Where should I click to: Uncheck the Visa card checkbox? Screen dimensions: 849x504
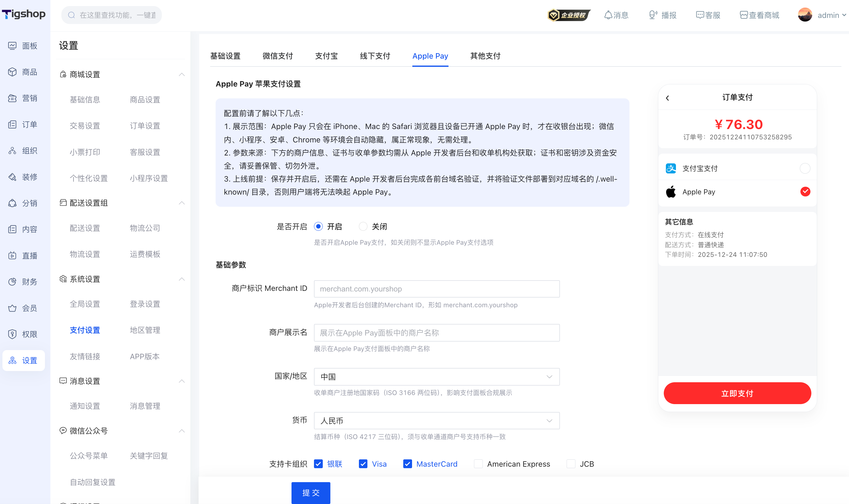(x=363, y=464)
